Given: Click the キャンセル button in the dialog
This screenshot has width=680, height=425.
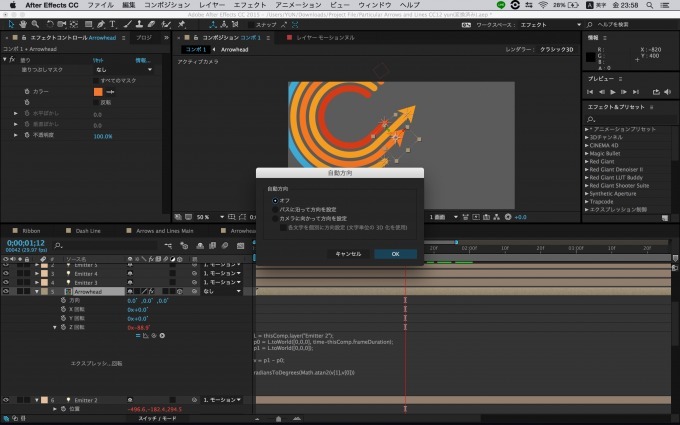Looking at the screenshot, I should tap(348, 254).
